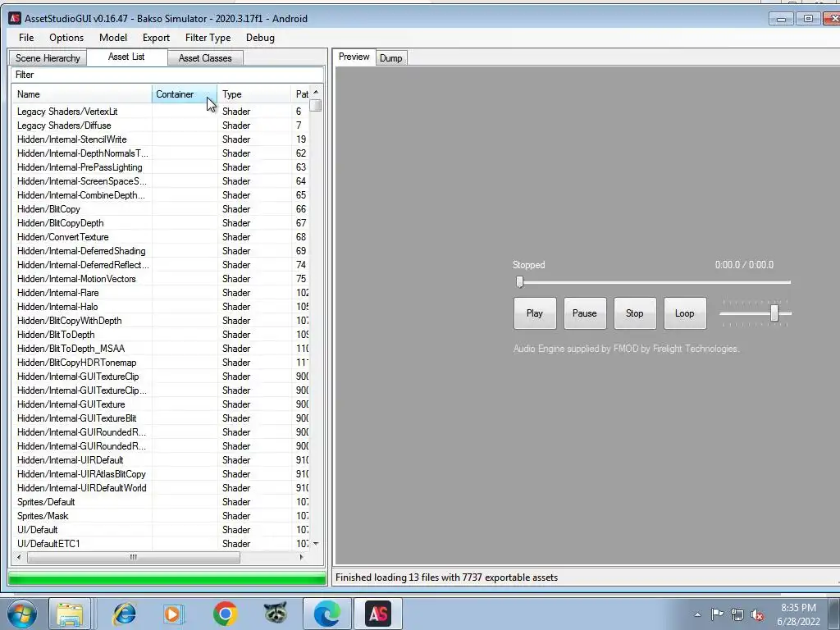
Task: Open the Debug menu
Action: click(260, 38)
